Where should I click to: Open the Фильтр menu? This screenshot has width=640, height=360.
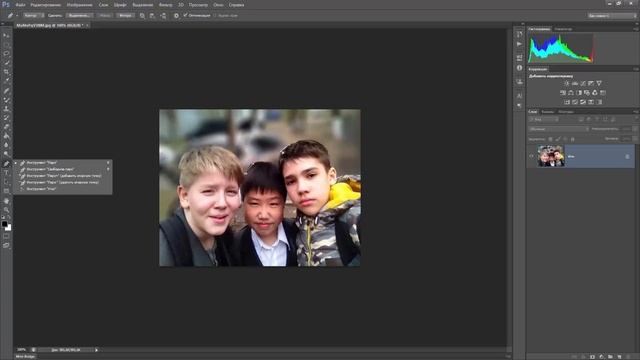pos(165,5)
